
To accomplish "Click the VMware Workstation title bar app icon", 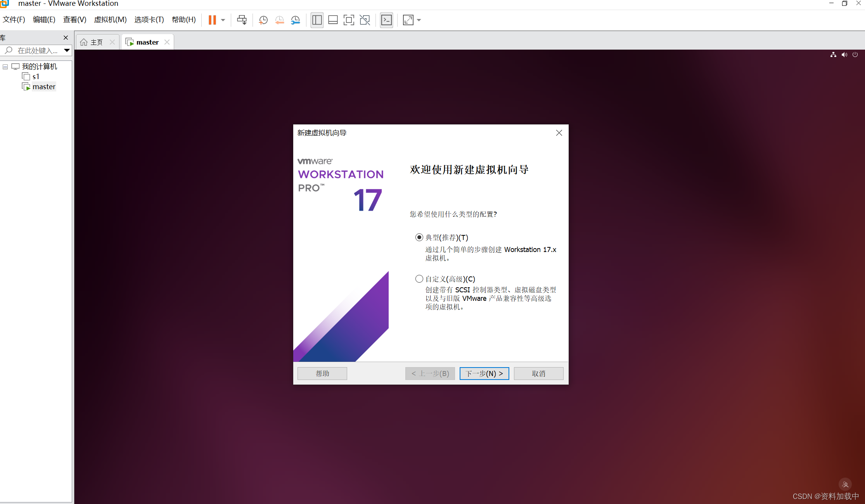I will coord(4,3).
